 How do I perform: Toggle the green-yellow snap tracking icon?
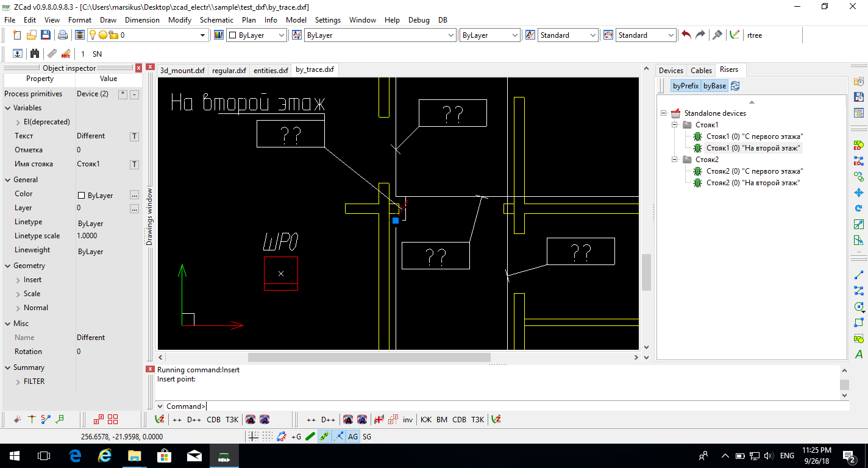tap(324, 437)
